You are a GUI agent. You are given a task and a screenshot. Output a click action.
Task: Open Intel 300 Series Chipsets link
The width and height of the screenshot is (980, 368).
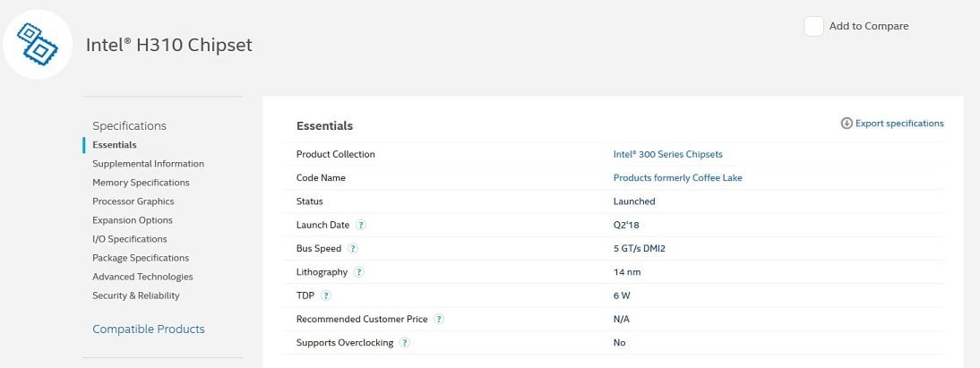[x=667, y=154]
